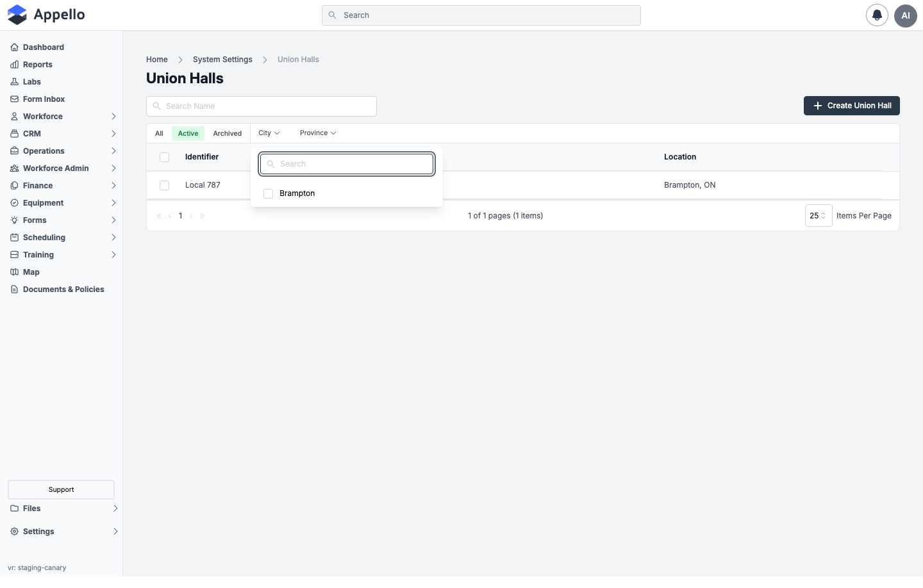Open the Province filter dropdown
Screen dimensions: 923x588
(318, 133)
